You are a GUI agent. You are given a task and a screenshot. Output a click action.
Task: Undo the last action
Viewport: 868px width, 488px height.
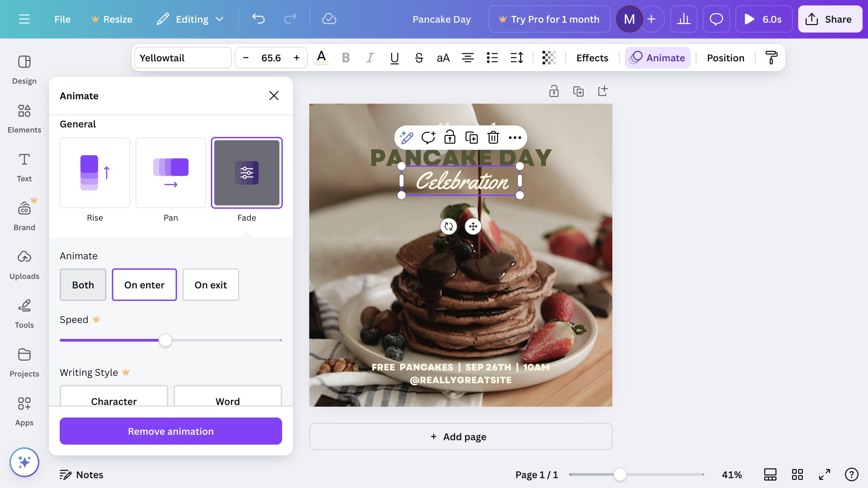click(258, 19)
